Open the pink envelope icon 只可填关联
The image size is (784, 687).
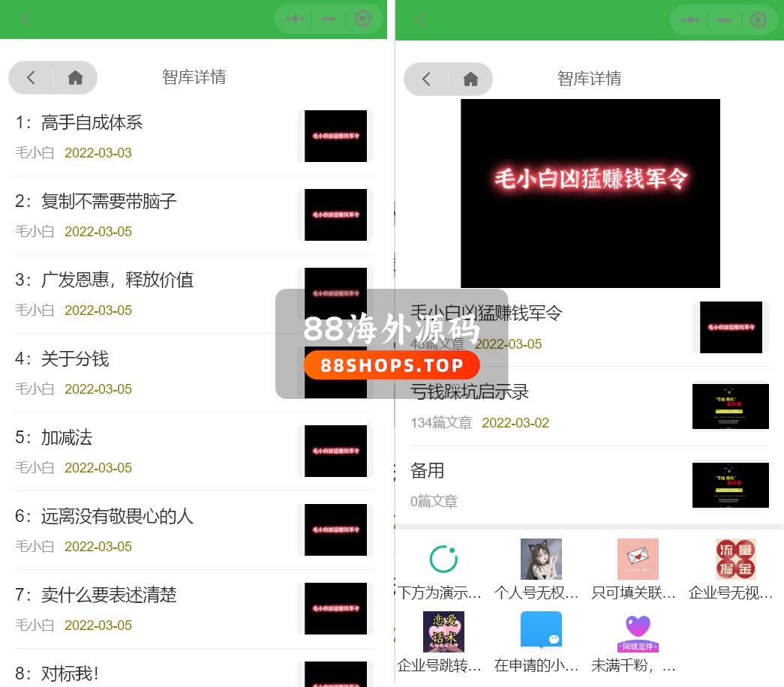638,559
